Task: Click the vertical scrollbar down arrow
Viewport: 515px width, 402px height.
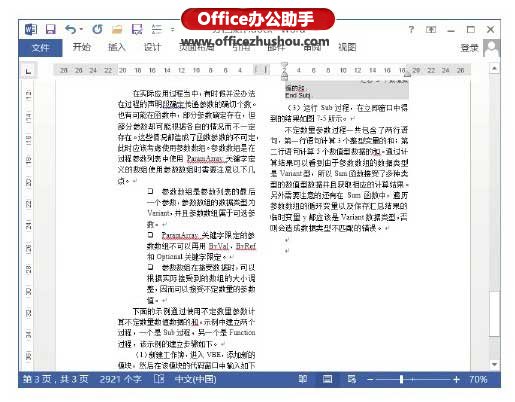Action: [x=494, y=364]
